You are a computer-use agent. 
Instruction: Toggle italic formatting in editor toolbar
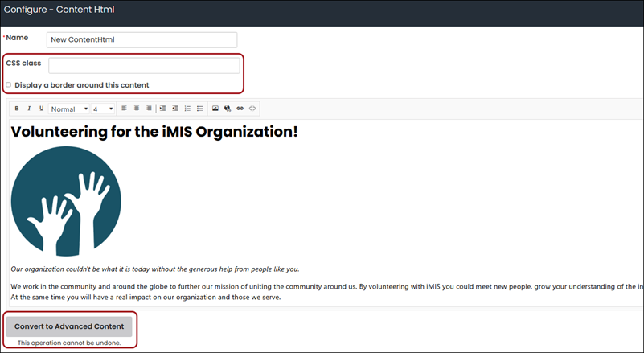[29, 109]
